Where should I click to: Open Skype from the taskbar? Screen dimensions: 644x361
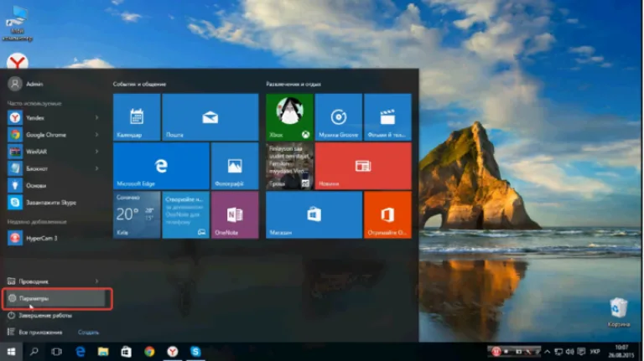[x=195, y=352]
